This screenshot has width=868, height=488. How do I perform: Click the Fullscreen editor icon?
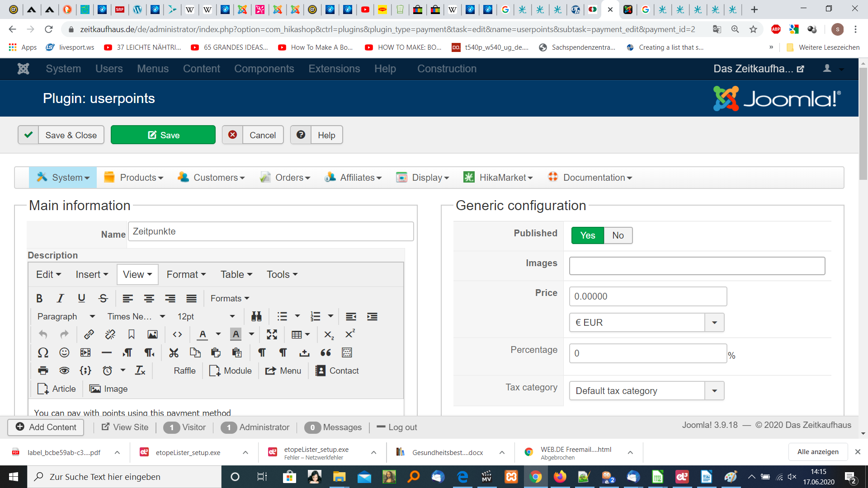pyautogui.click(x=272, y=334)
